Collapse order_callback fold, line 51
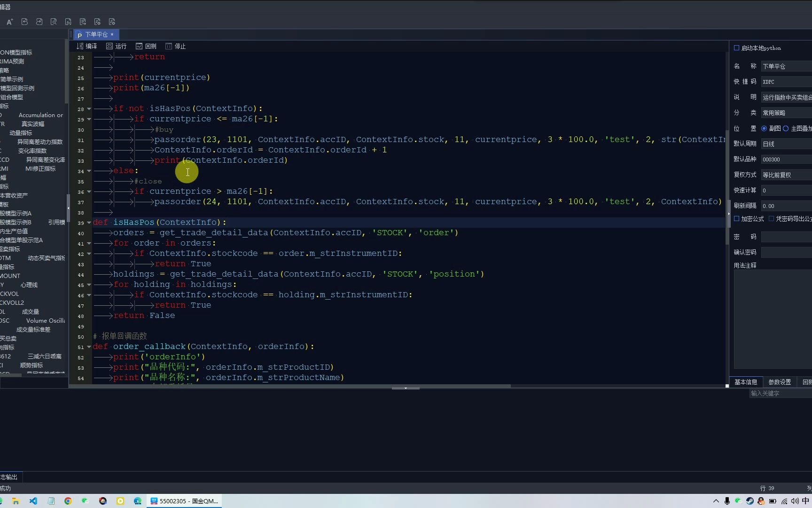The image size is (812, 508). tap(89, 347)
